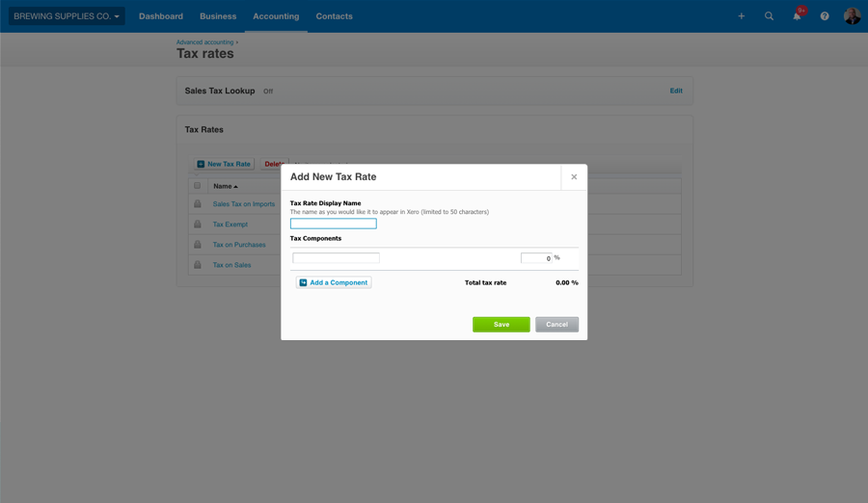Click the plus icon in top bar
Screen dimensions: 868x503
click(x=741, y=16)
